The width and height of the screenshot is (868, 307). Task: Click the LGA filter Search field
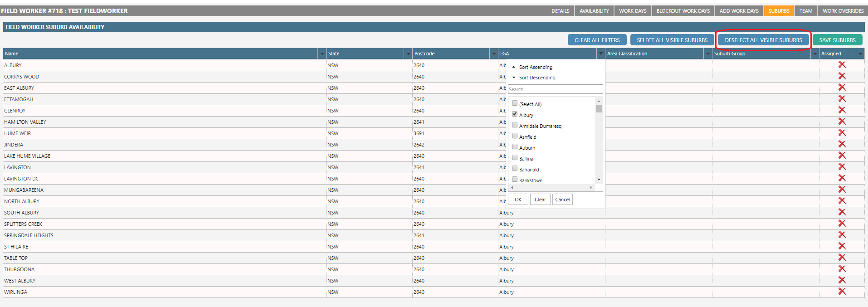coord(555,89)
